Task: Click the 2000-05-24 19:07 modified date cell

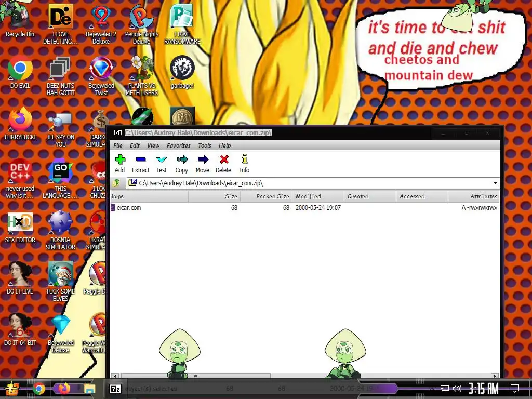Action: coord(318,208)
